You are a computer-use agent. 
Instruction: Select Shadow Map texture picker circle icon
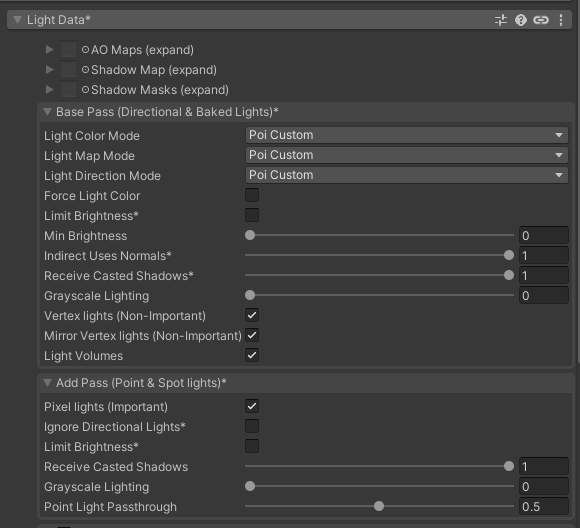point(85,70)
